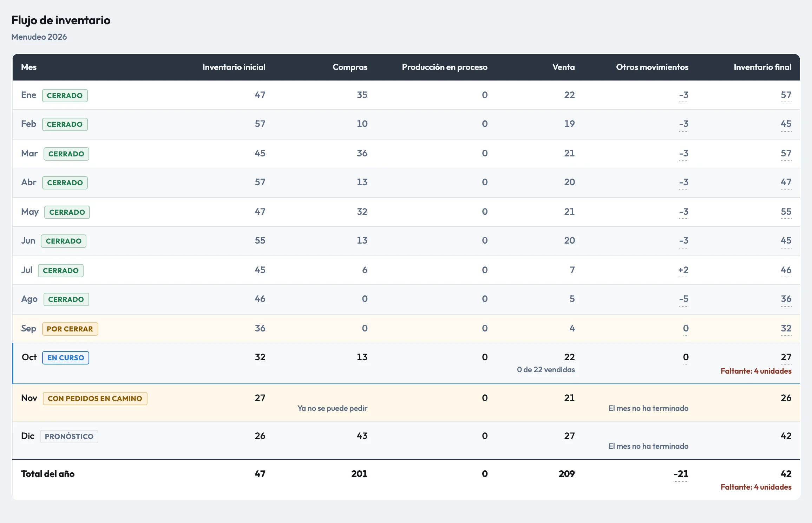This screenshot has width=812, height=523.
Task: Click the '0 de 22 vendidas' note for Oct
Action: click(x=546, y=370)
